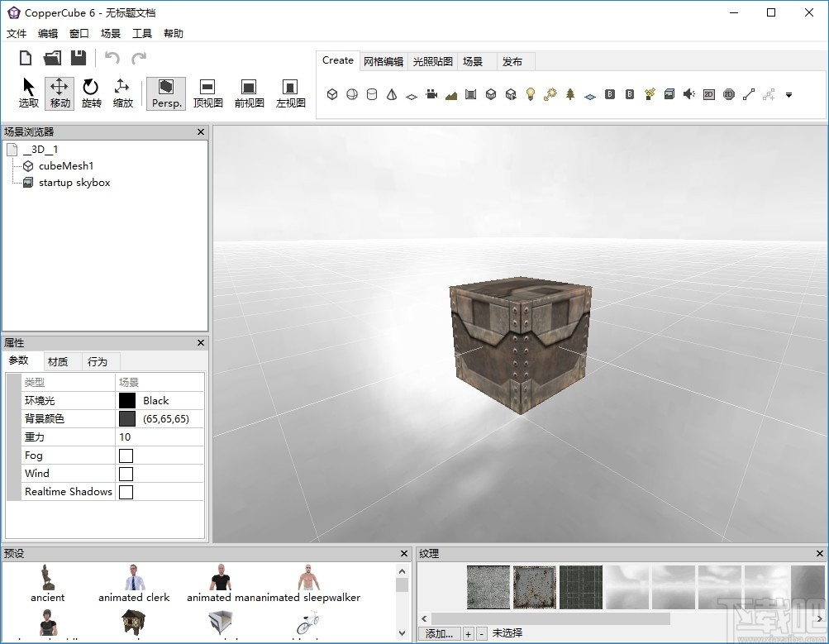Insert a light using the bulb icon
The image size is (829, 644).
(x=529, y=94)
